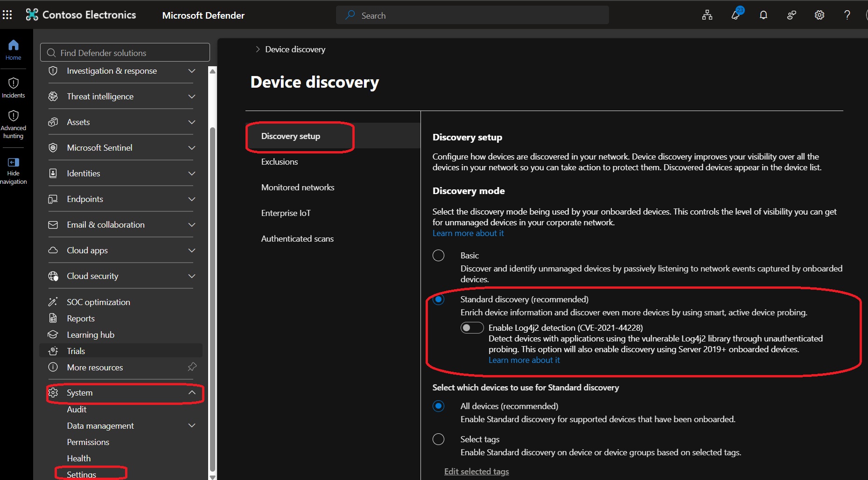
Task: Click the Endpoints device icon
Action: (53, 199)
